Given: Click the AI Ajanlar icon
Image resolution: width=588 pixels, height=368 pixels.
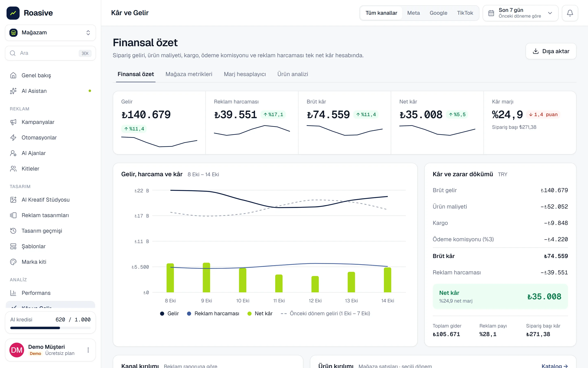Looking at the screenshot, I should point(13,153).
